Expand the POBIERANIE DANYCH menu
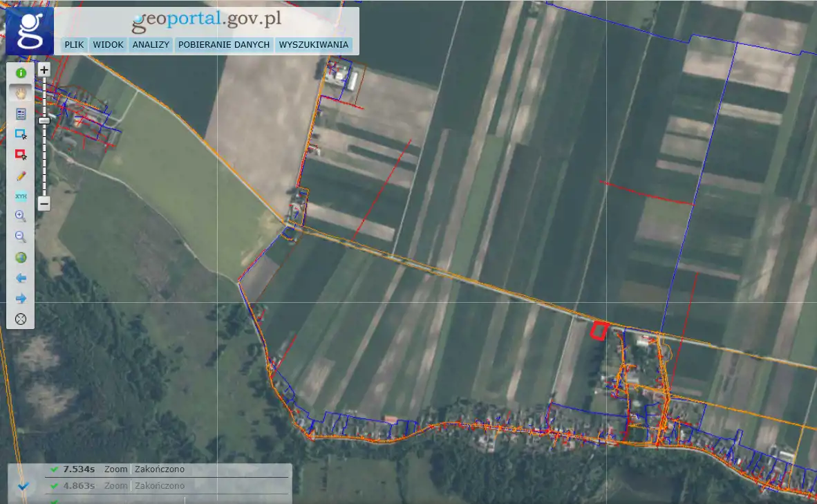This screenshot has height=504, width=817. pyautogui.click(x=223, y=45)
